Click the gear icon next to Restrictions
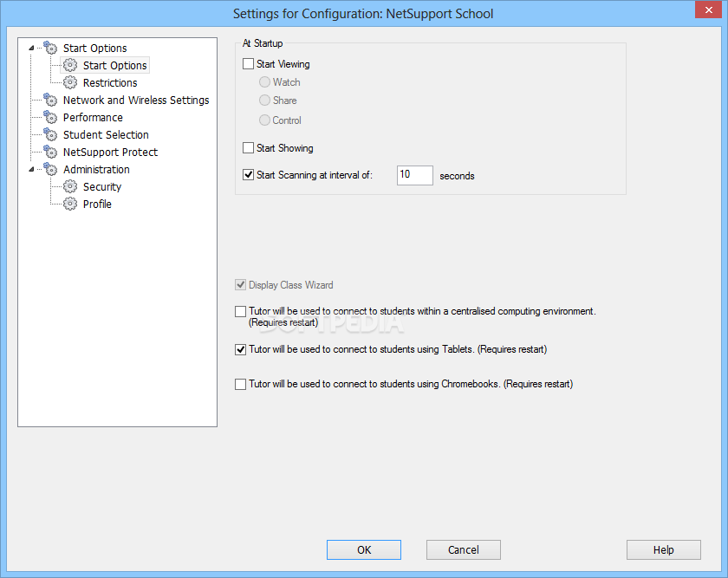The width and height of the screenshot is (728, 578). click(70, 82)
